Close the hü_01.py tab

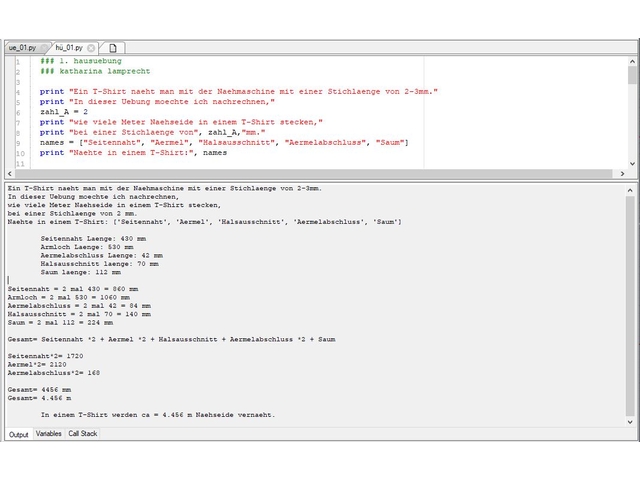pyautogui.click(x=91, y=48)
